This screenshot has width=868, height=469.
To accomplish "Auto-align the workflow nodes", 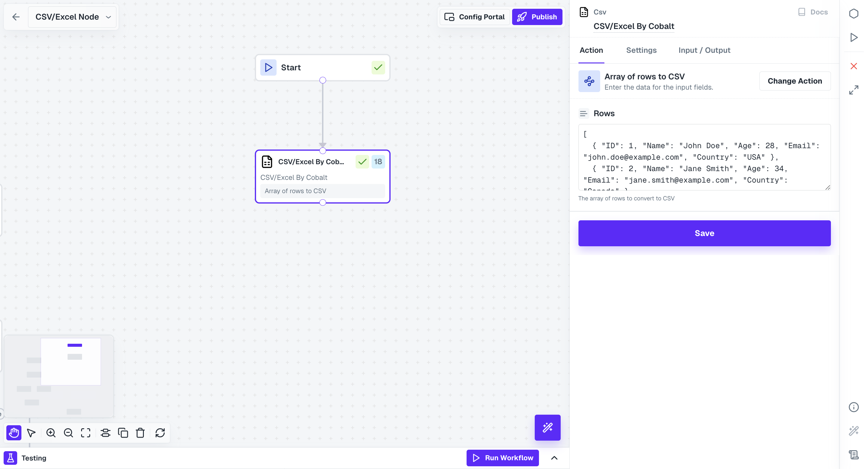I will pos(106,432).
